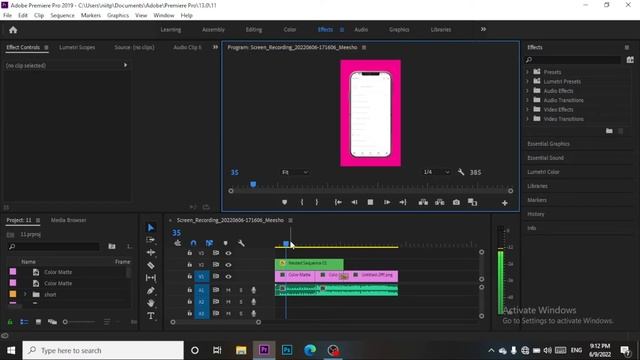Screen dimensions: 640x360
Task: Select the Selection tool in the tools panel
Action: (x=151, y=228)
